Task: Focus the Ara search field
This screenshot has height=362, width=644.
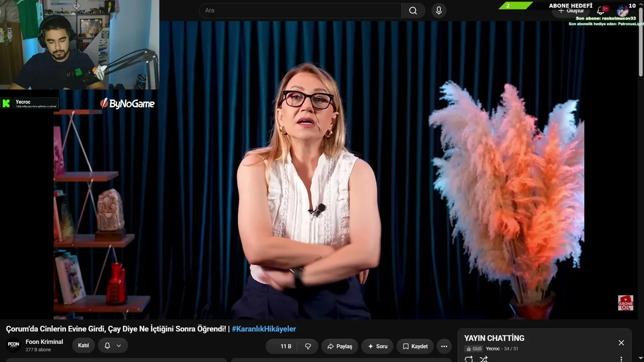Action: (x=300, y=11)
